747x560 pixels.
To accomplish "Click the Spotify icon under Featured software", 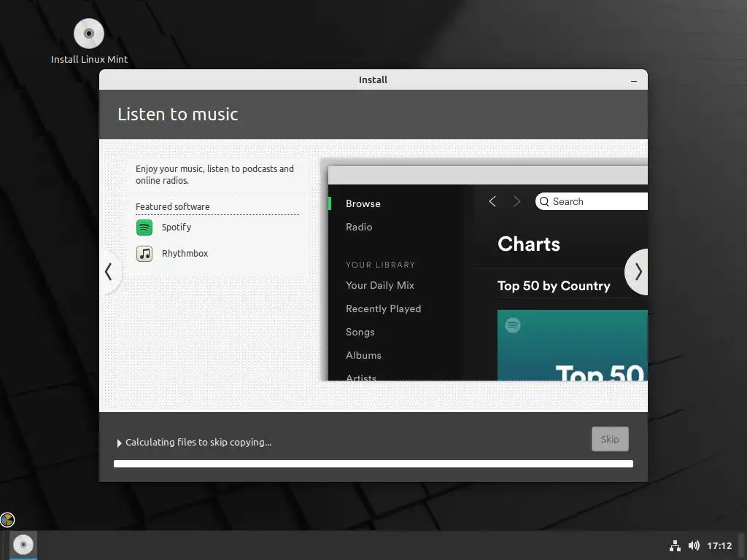I will point(144,227).
